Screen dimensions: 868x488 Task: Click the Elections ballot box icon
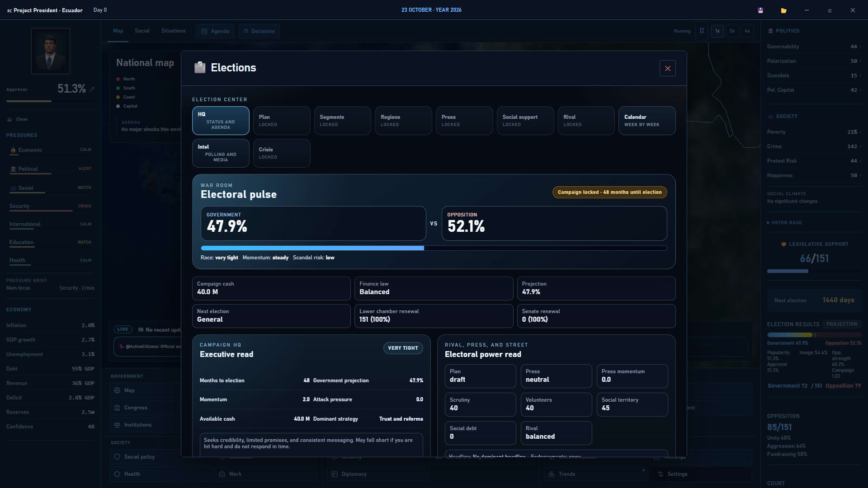coord(200,67)
